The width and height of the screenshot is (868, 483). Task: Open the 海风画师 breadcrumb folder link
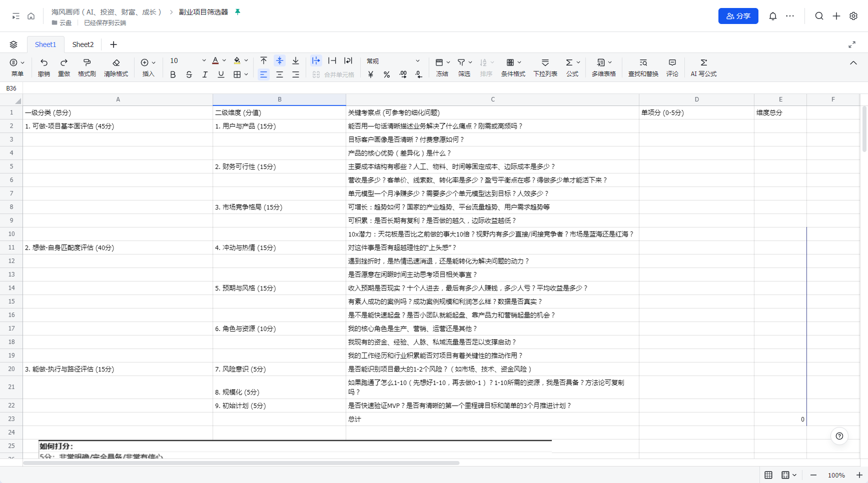click(x=107, y=12)
